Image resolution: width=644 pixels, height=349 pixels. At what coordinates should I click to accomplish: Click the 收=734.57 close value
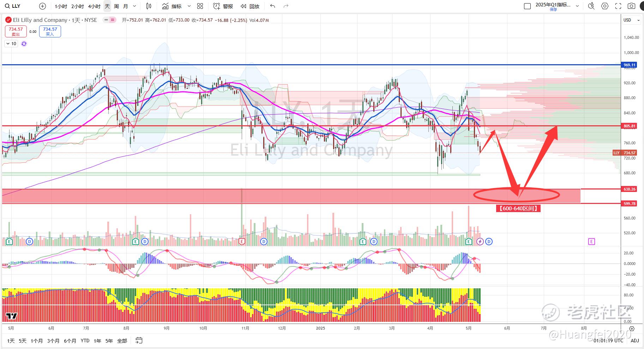202,20
